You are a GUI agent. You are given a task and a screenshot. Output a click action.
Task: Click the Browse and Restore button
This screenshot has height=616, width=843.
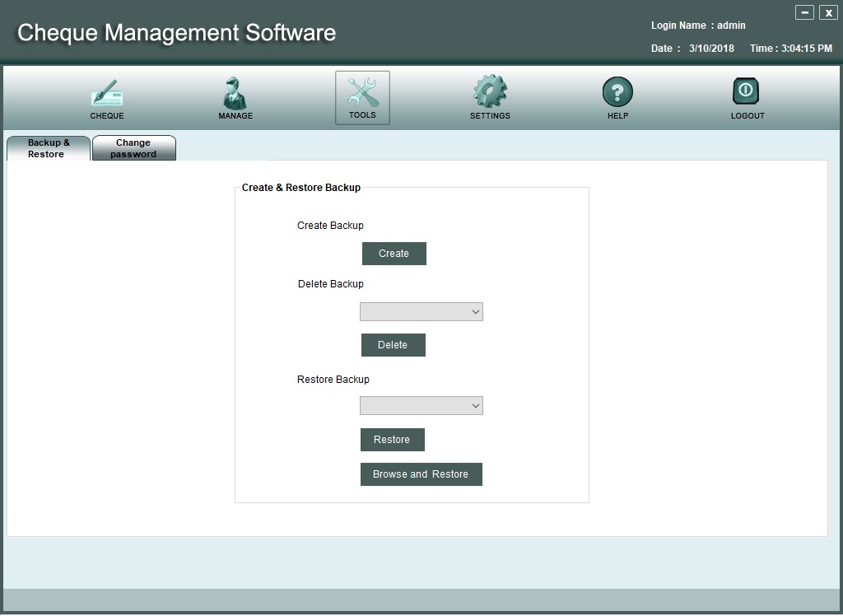coord(421,474)
